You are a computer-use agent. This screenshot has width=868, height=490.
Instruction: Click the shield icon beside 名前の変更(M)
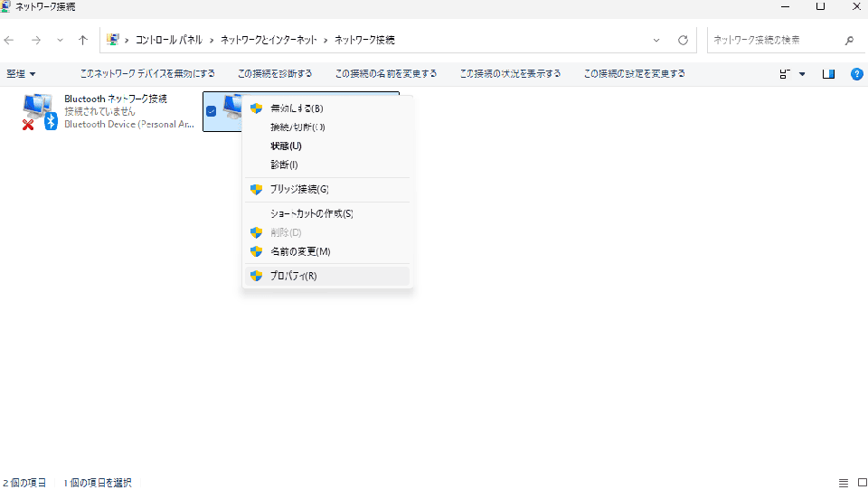(x=256, y=251)
